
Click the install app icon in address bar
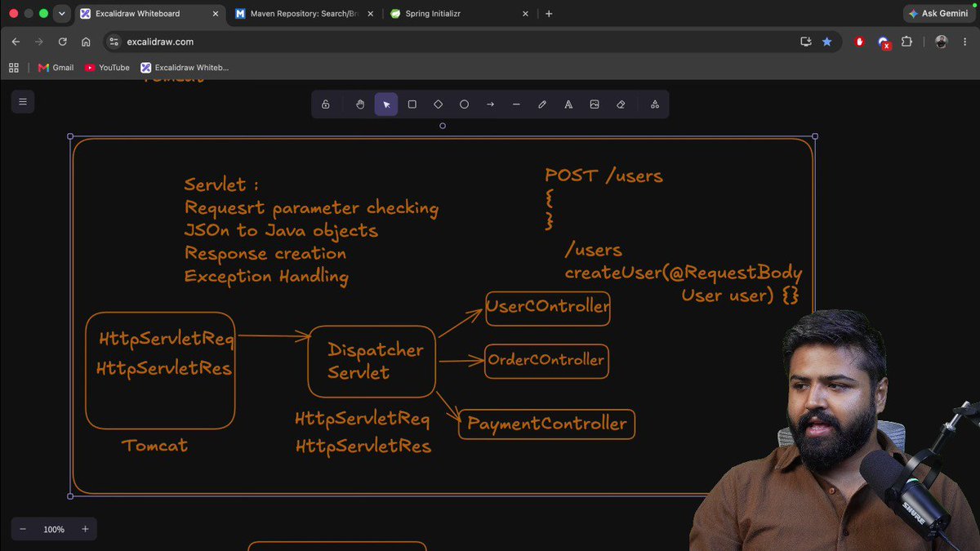[x=806, y=42]
